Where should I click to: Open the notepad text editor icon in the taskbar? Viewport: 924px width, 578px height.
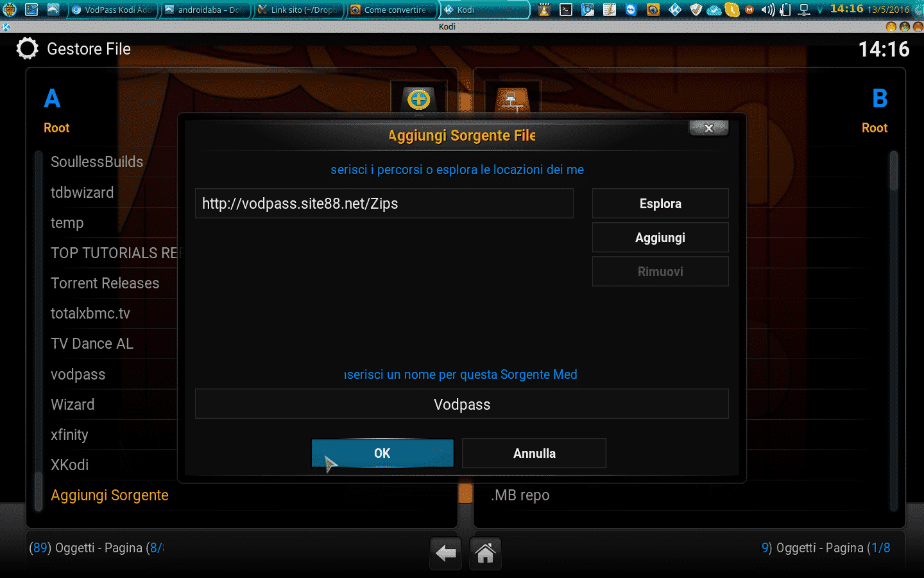pyautogui.click(x=610, y=10)
